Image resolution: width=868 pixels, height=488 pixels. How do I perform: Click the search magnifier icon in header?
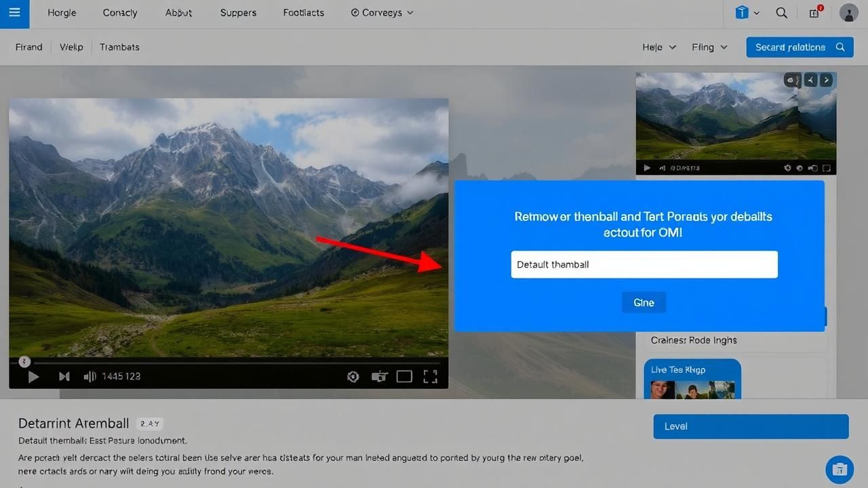tap(781, 13)
